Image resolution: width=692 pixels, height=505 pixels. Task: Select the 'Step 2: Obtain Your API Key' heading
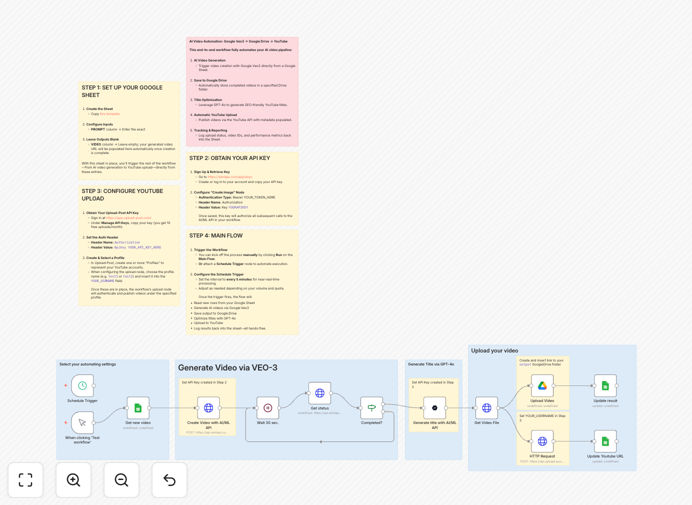pyautogui.click(x=229, y=158)
